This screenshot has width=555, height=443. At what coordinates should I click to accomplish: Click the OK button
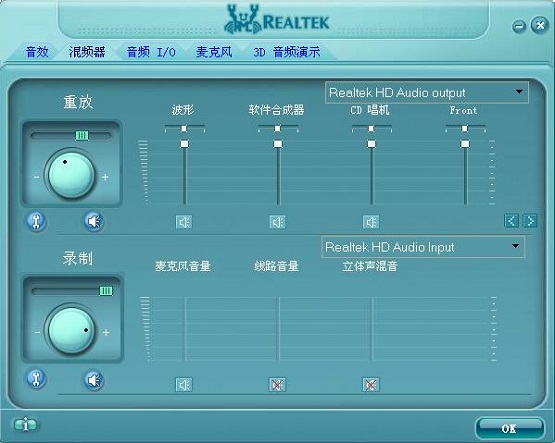[509, 428]
